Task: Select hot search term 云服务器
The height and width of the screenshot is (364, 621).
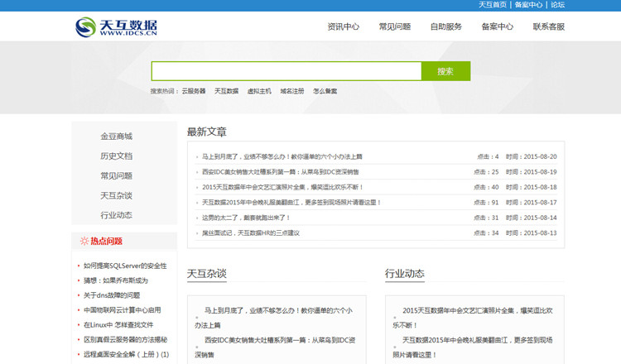Action: [x=193, y=91]
